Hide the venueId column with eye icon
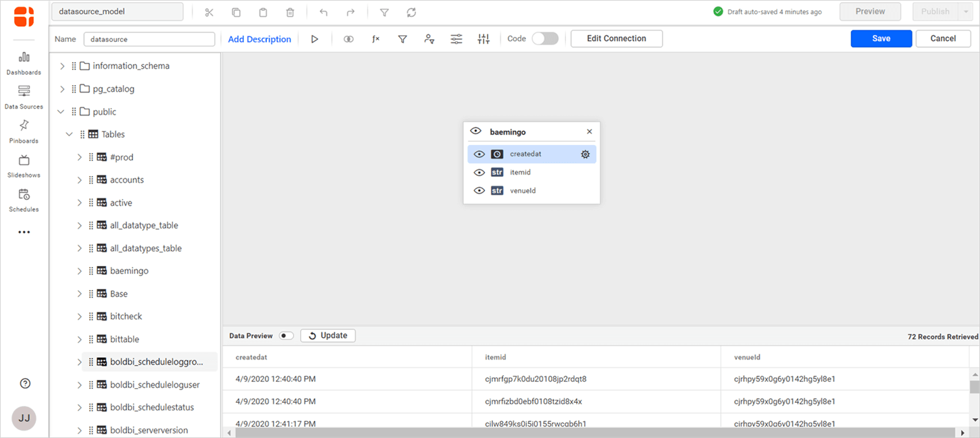The width and height of the screenshot is (980, 438). (480, 191)
